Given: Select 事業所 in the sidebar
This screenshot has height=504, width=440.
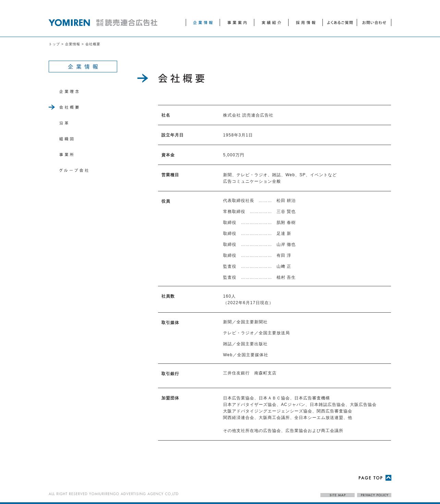Looking at the screenshot, I should pyautogui.click(x=66, y=155).
